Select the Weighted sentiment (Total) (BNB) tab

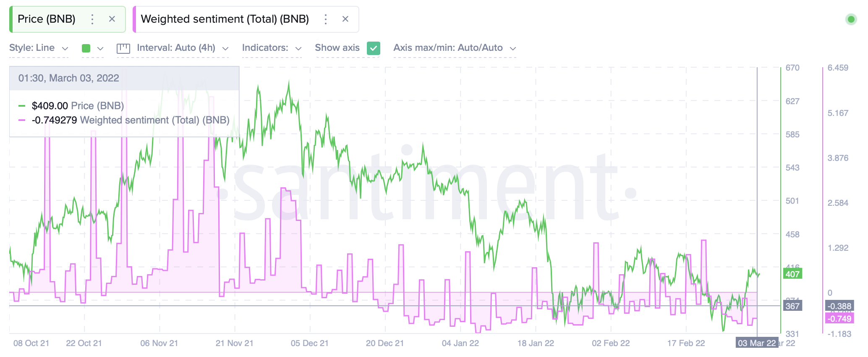pos(225,19)
